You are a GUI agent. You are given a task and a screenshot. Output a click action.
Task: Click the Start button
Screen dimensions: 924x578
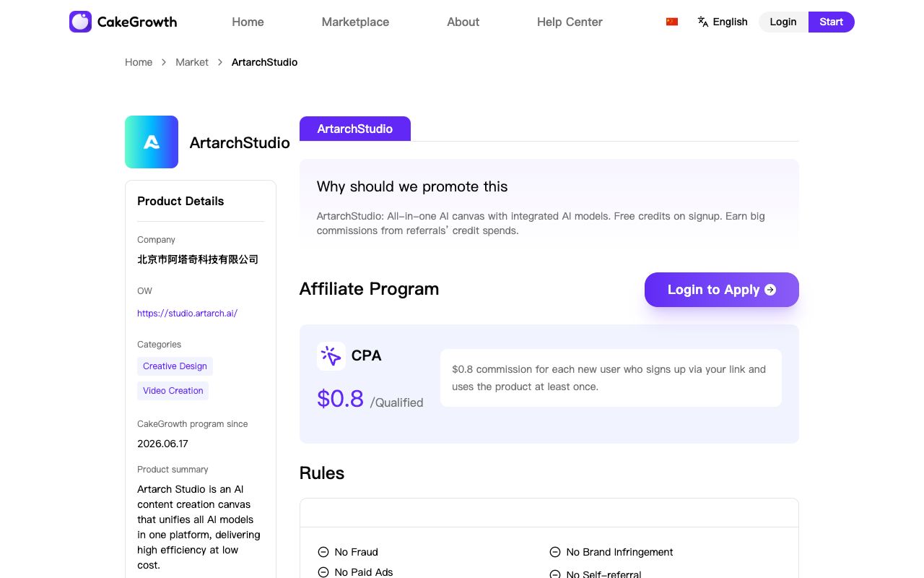point(832,22)
